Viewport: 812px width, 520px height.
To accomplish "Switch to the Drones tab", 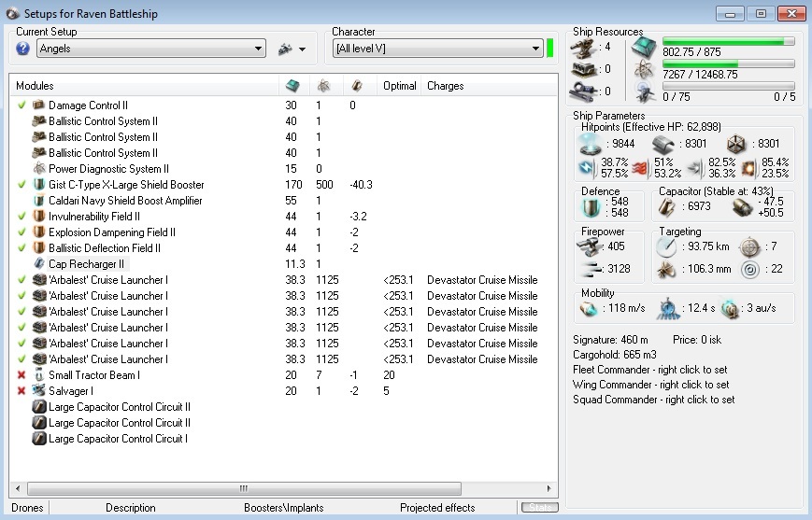I will tap(26, 508).
